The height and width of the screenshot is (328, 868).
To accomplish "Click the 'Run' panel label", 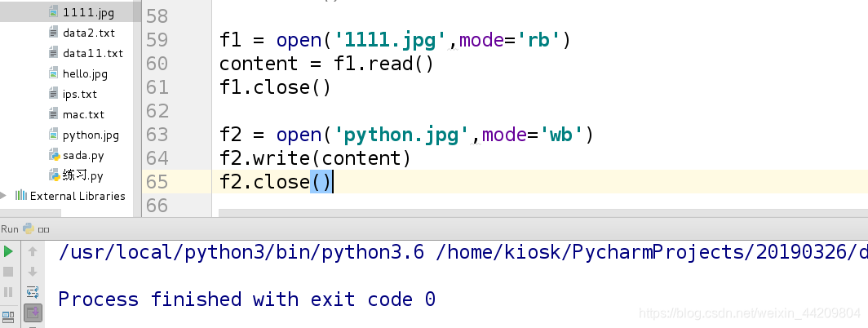I will (x=10, y=228).
